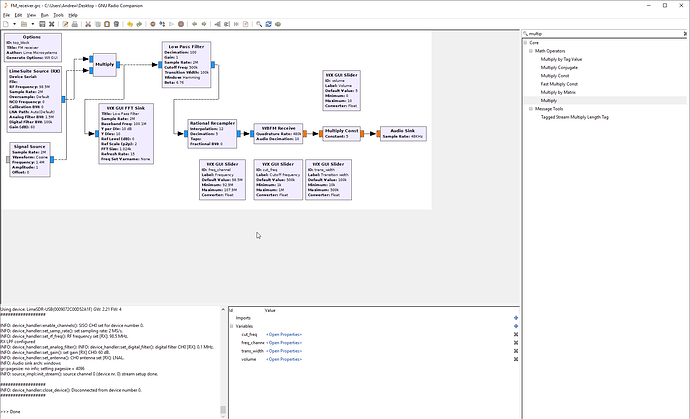Image resolution: width=690 pixels, height=419 pixels.
Task: Collapse the Math Operators category
Action: pos(530,51)
